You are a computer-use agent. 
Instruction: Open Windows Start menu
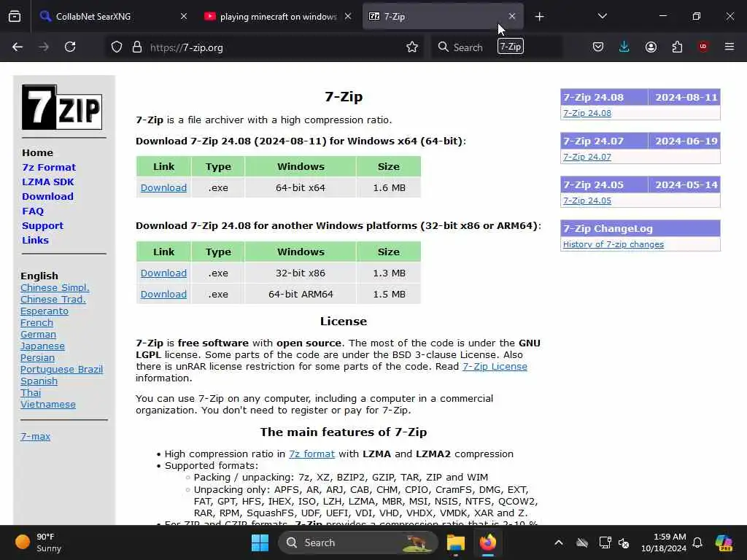tap(260, 542)
